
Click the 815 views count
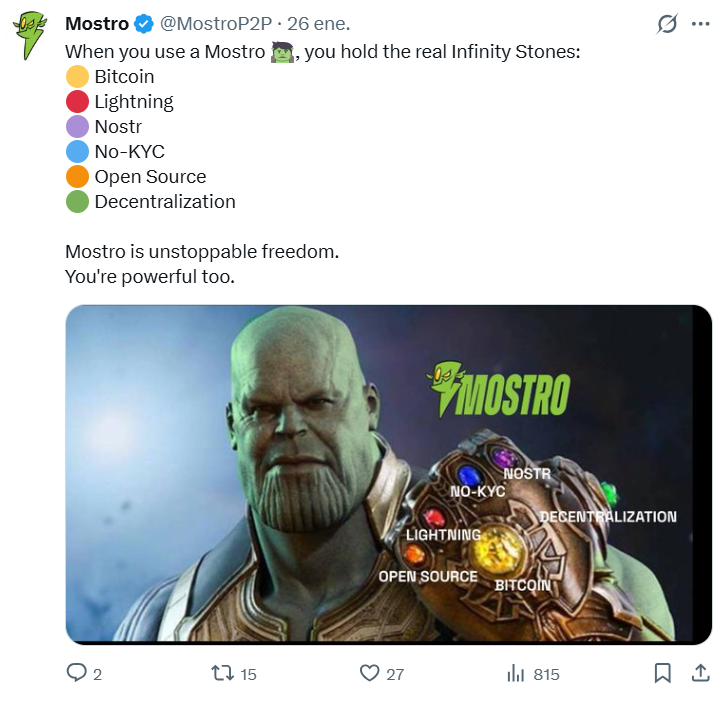tap(546, 674)
